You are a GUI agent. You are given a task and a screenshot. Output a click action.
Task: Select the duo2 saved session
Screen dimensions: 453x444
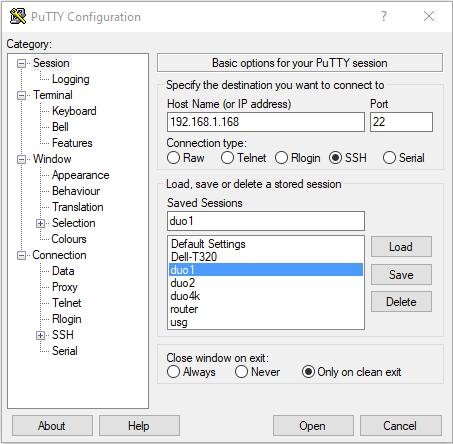tap(266, 283)
